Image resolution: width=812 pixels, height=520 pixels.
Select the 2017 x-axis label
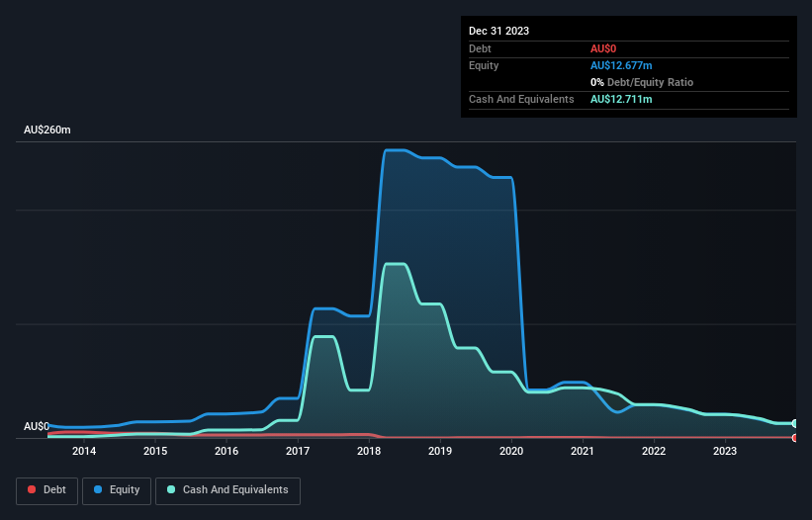click(298, 451)
